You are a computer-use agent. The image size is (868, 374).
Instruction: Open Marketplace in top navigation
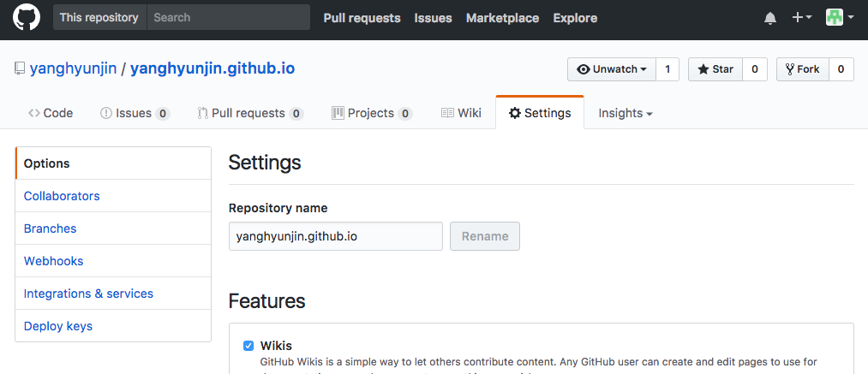point(502,18)
